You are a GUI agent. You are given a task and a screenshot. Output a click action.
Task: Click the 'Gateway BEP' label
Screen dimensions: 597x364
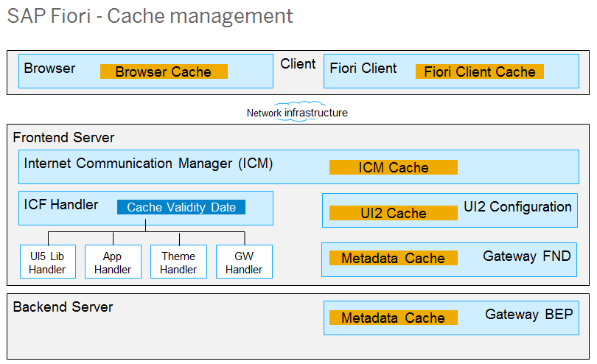tap(528, 315)
